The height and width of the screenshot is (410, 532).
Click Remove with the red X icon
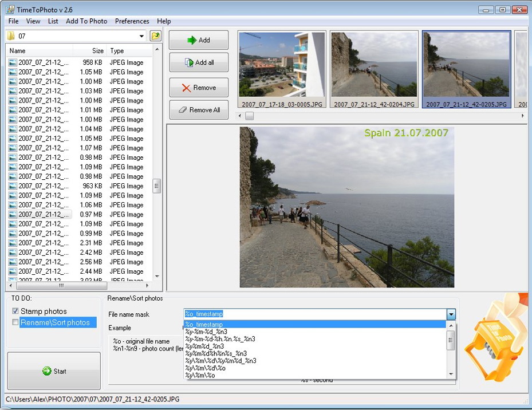point(199,88)
